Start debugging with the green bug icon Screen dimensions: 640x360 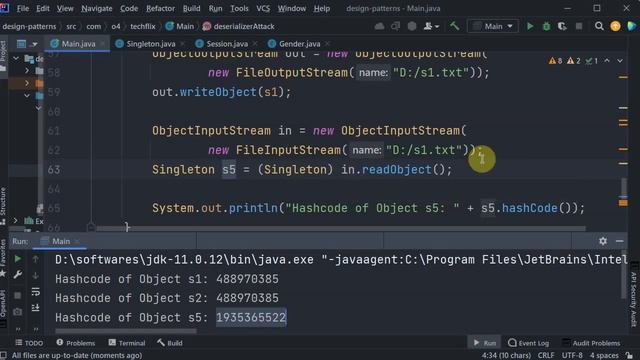(x=546, y=27)
